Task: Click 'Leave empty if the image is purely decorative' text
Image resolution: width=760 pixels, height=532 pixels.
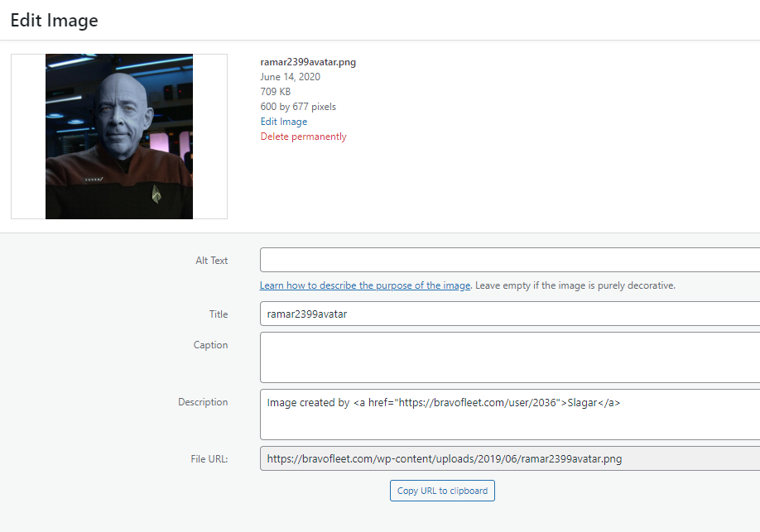Action: click(x=575, y=285)
